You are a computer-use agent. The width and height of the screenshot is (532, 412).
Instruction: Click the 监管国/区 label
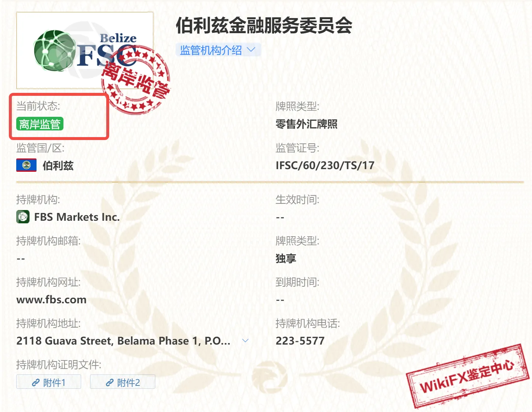point(40,148)
